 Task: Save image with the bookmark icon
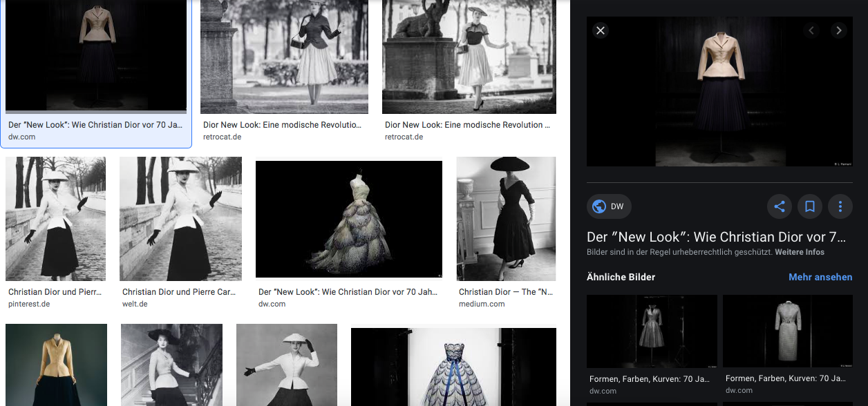click(810, 206)
